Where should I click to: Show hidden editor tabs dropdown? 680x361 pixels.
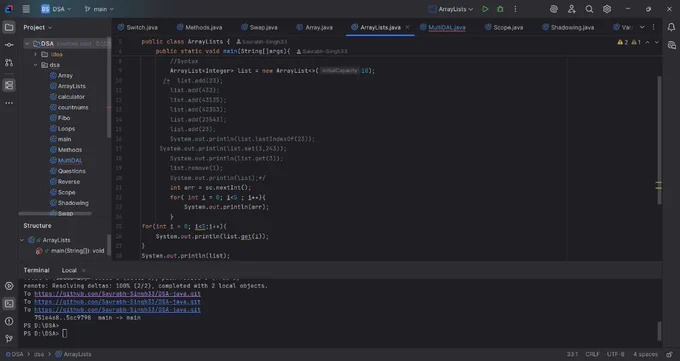[x=642, y=27]
